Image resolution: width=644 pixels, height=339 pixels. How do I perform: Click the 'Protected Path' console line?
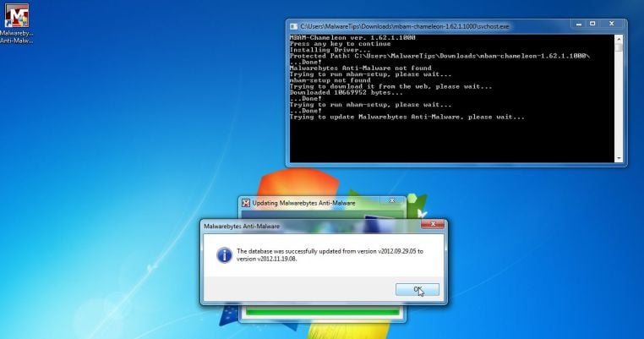point(439,56)
